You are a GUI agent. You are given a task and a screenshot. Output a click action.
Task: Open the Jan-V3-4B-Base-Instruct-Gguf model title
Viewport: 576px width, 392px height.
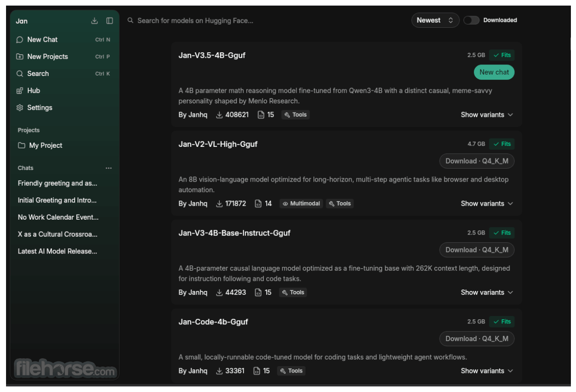(x=234, y=233)
